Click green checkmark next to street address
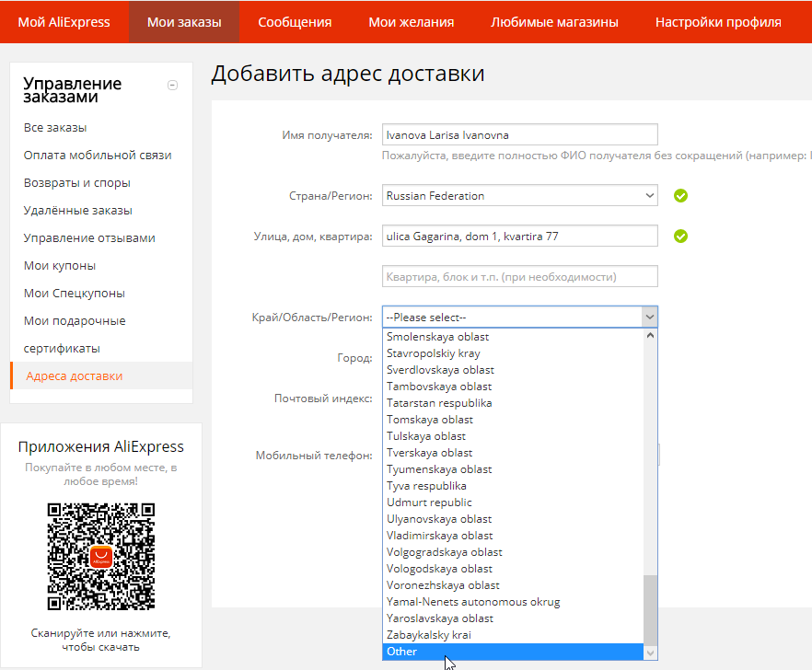This screenshot has width=812, height=670. (x=680, y=237)
